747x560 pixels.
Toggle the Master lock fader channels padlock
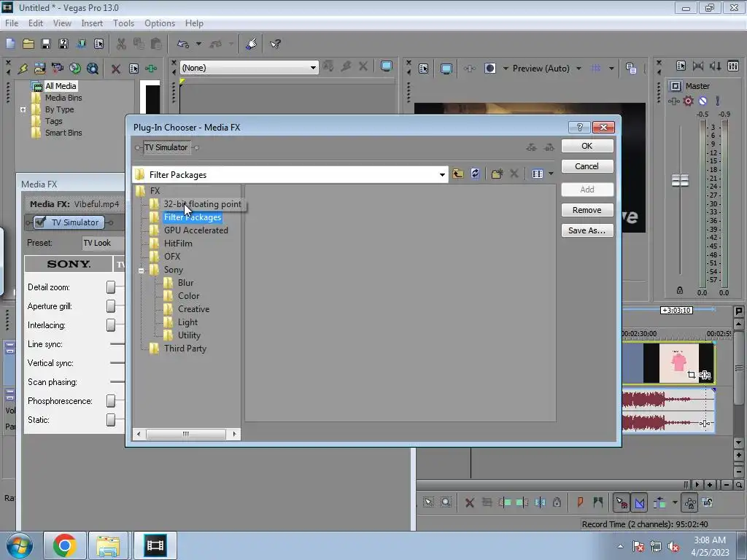coord(680,290)
